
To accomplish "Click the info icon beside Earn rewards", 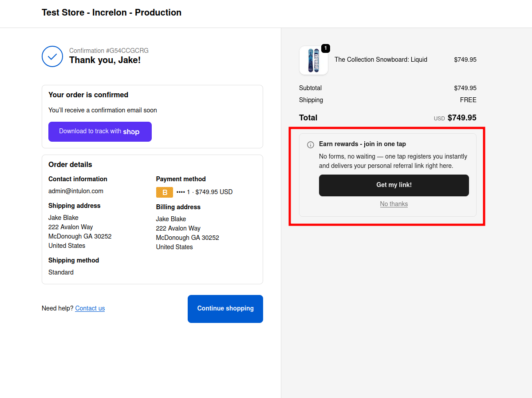I will coord(311,145).
